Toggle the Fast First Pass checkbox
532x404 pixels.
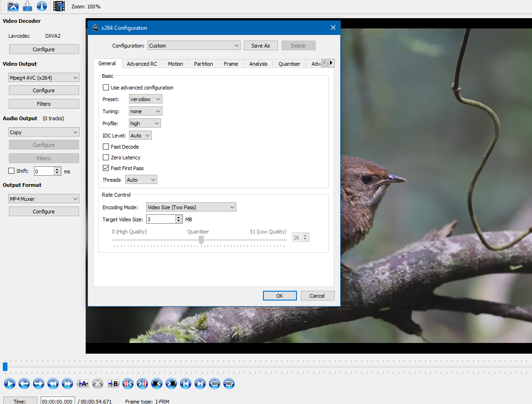106,168
